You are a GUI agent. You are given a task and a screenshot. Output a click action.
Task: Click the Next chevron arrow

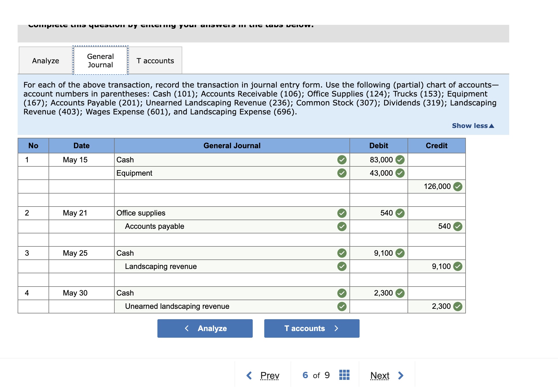click(x=401, y=375)
